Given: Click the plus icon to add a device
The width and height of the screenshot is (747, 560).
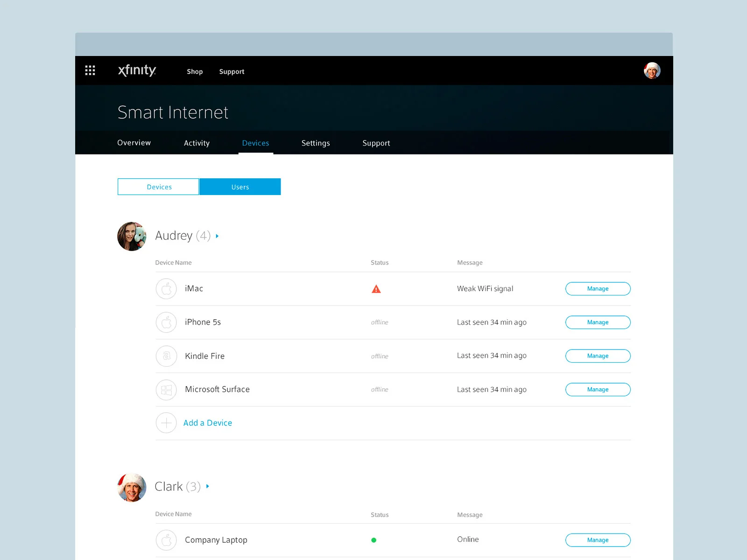Looking at the screenshot, I should click(166, 423).
